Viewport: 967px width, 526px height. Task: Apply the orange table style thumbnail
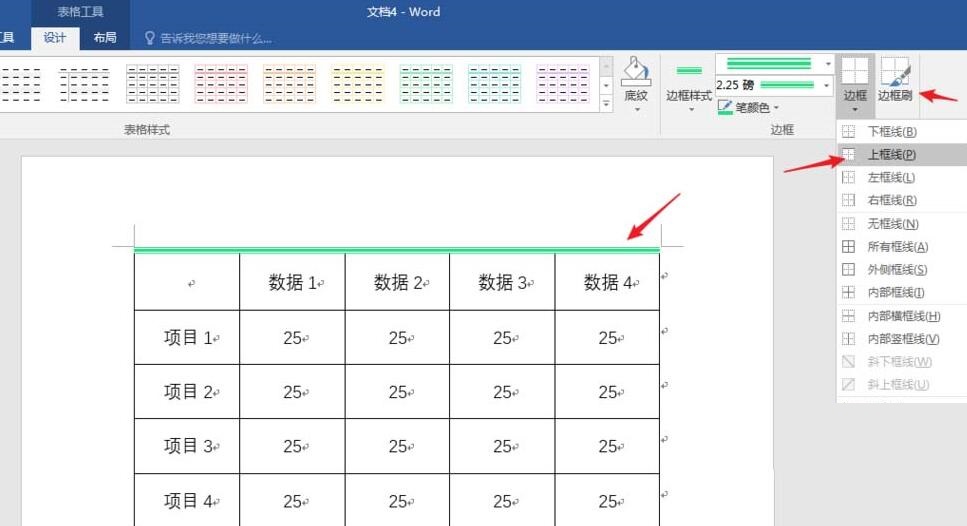[x=289, y=84]
